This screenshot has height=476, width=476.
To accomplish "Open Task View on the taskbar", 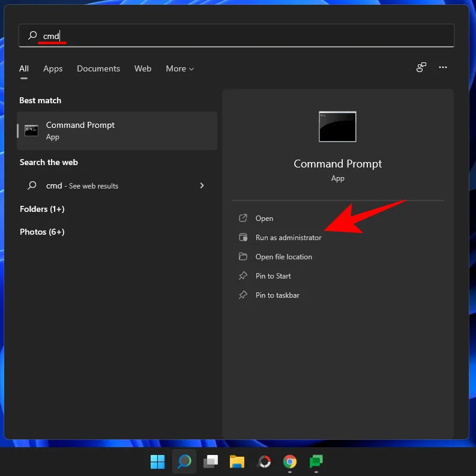I will 210,462.
